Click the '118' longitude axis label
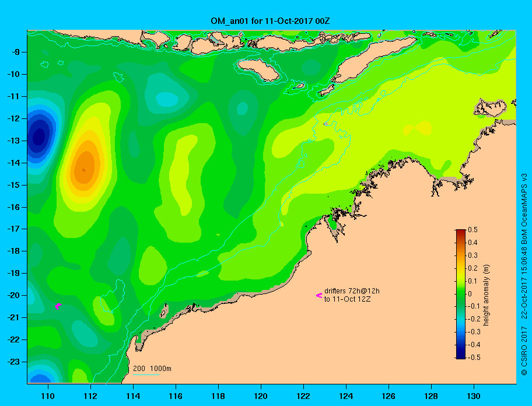The width and height of the screenshot is (532, 406). coord(218,396)
